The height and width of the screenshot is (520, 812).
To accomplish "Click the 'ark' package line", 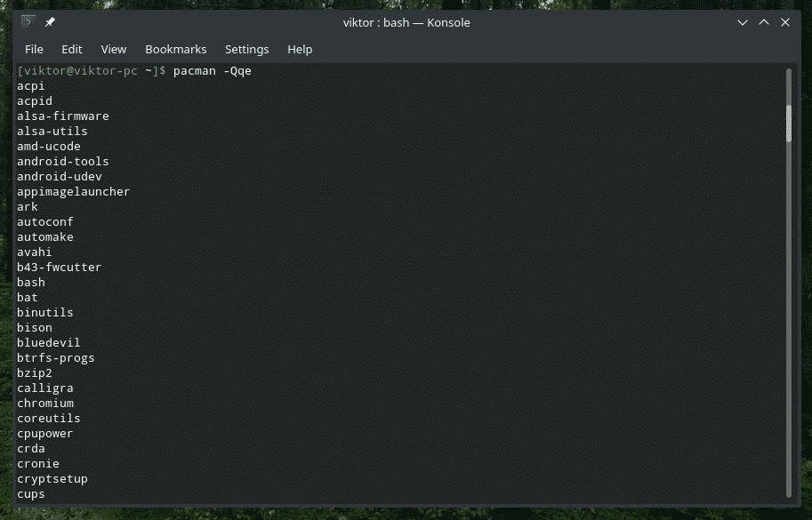I will [27, 207].
